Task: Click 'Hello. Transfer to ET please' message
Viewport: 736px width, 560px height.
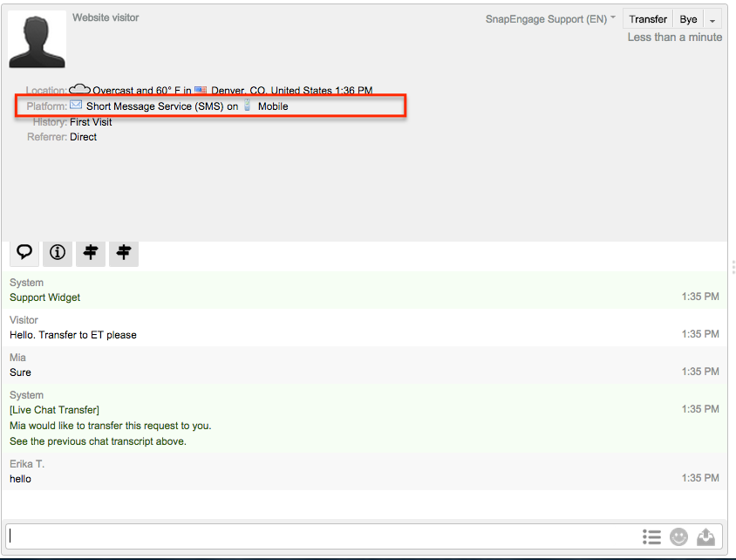Action: [73, 335]
